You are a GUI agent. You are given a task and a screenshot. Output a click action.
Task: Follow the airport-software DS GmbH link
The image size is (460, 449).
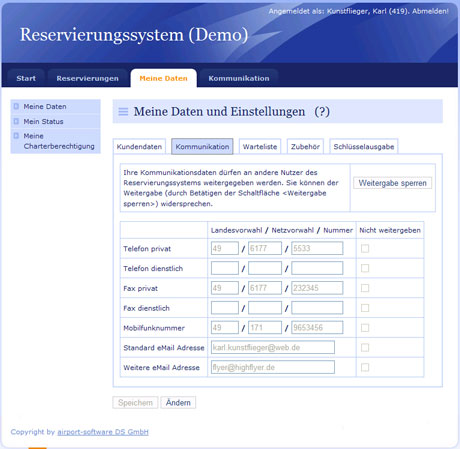pos(103,432)
